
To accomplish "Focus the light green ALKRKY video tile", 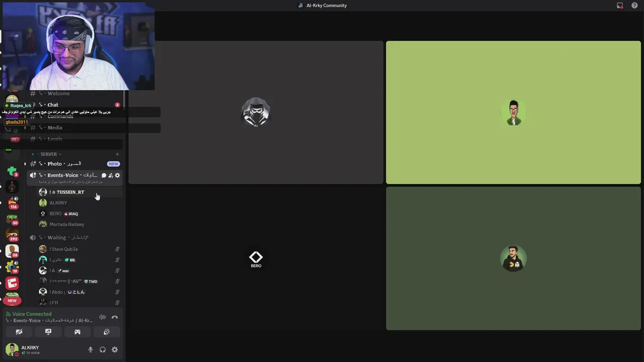I will (513, 113).
